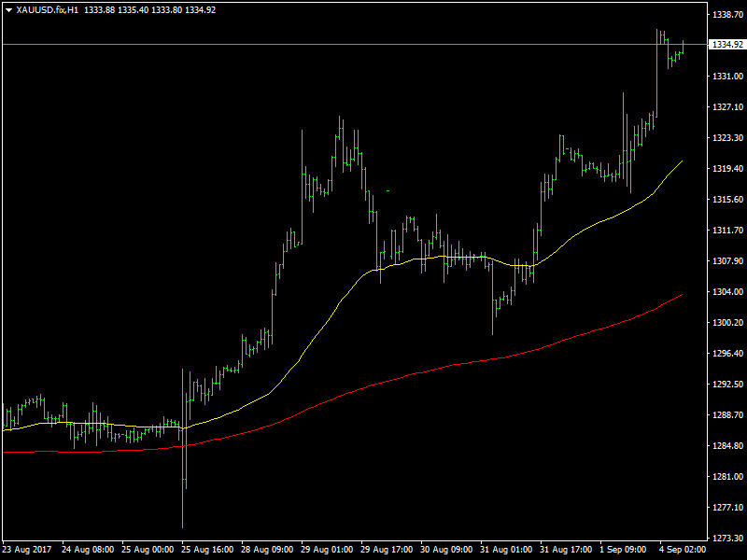This screenshot has width=747, height=560.
Task: Select price scale label 1296.40
Action: pos(727,354)
